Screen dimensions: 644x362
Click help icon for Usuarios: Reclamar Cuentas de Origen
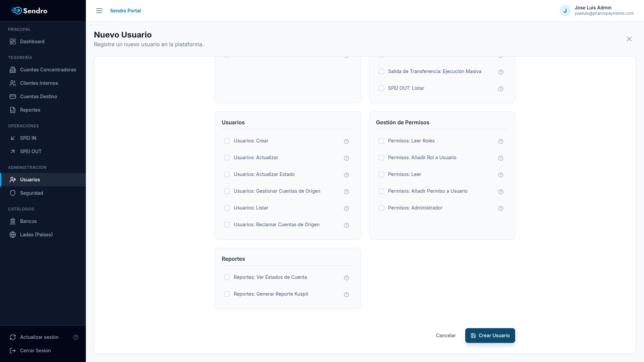point(346,225)
